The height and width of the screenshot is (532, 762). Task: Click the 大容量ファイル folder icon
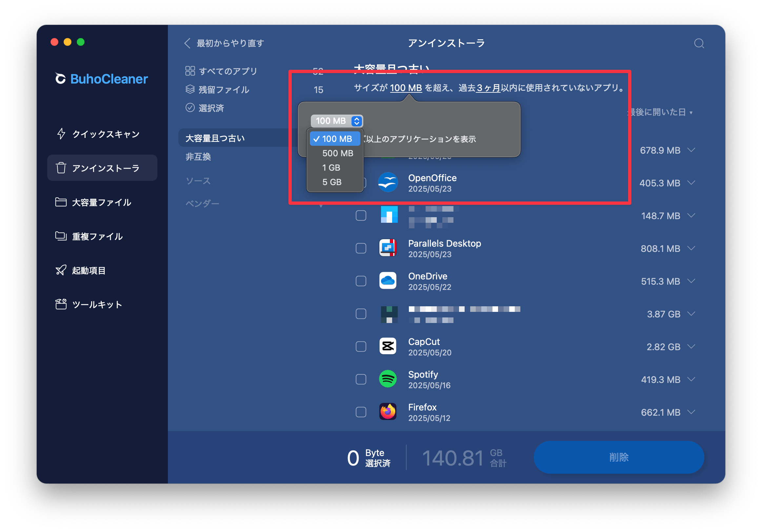[61, 202]
